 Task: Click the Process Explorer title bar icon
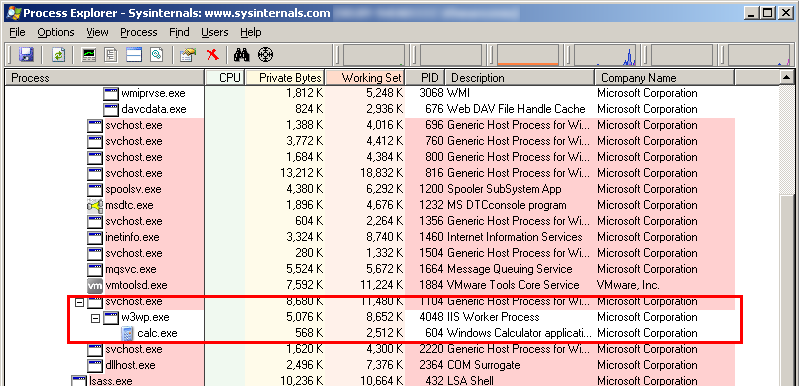(x=14, y=13)
